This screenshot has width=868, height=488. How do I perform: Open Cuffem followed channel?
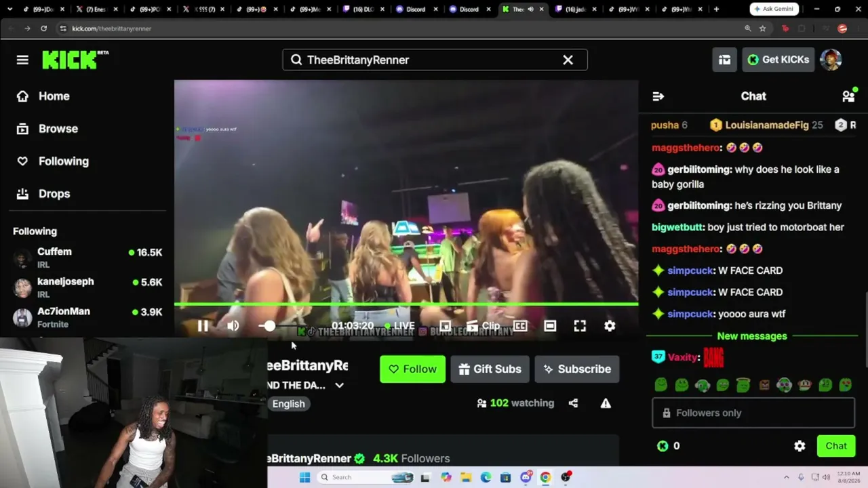pos(87,258)
